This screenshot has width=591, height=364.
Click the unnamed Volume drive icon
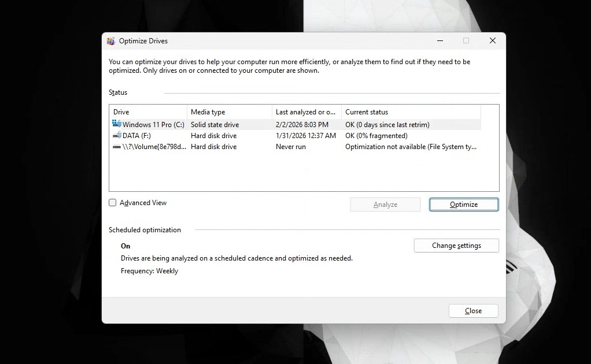117,147
